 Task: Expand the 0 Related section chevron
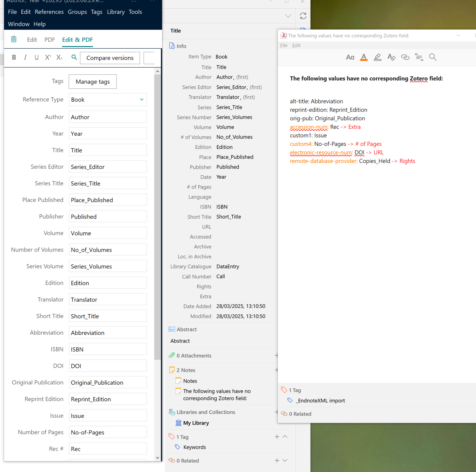pyautogui.click(x=285, y=460)
